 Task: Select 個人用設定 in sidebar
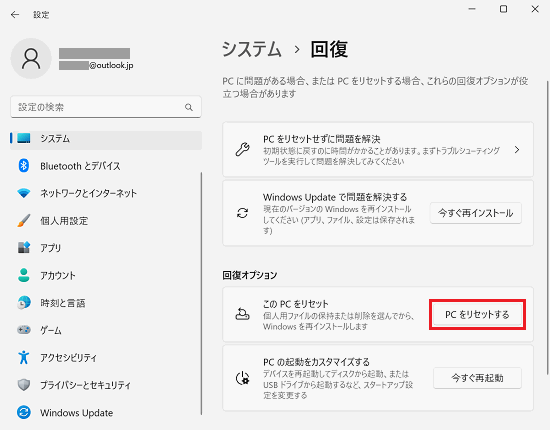tap(106, 221)
